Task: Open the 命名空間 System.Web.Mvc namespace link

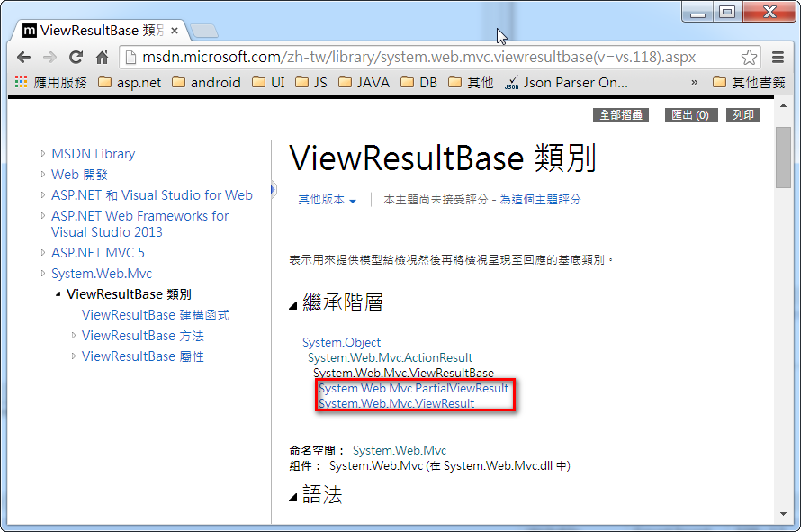Action: [400, 451]
